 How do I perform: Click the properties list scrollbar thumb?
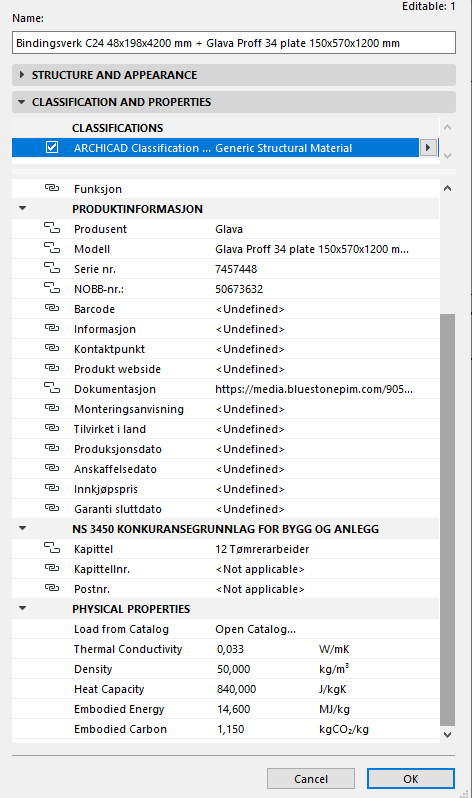tap(448, 520)
